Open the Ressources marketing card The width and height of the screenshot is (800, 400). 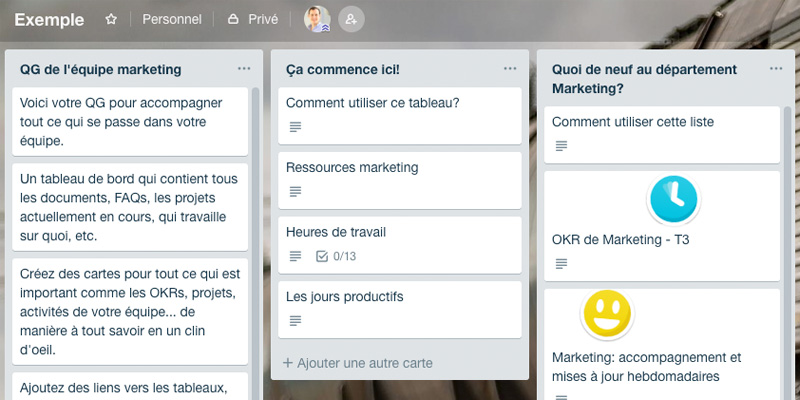pos(400,180)
